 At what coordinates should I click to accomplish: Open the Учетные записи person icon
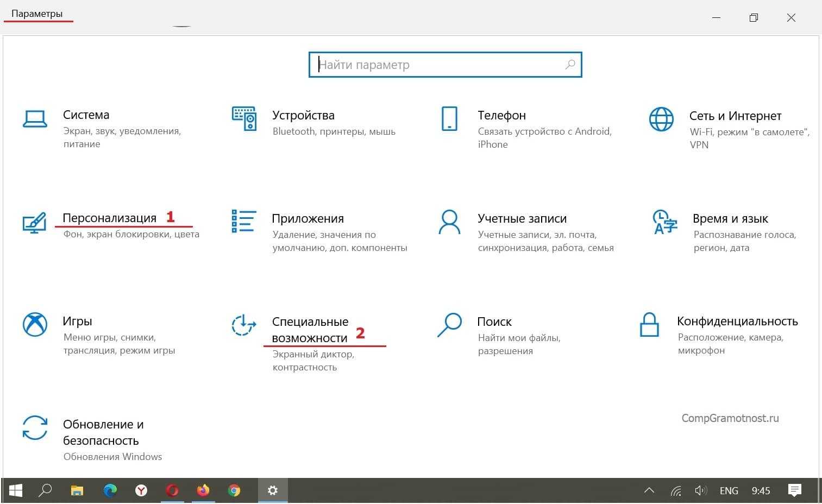(x=449, y=222)
